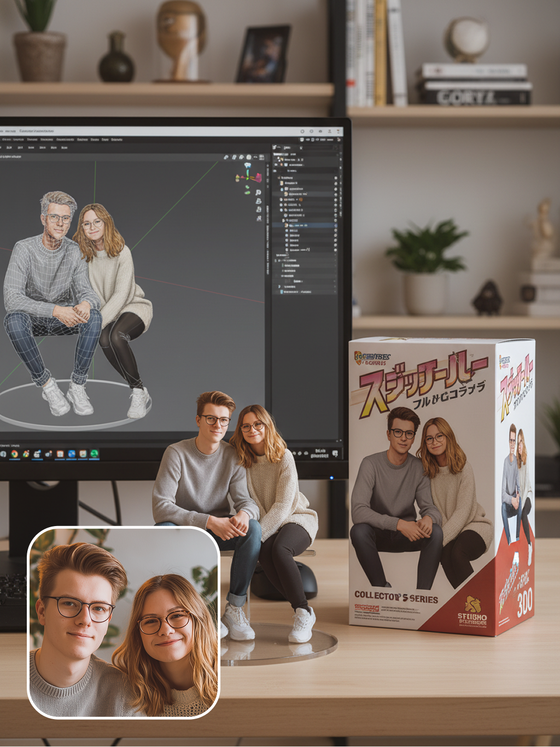The width and height of the screenshot is (560, 747).
Task: Click the zoom magnifier icon in the viewport
Action: point(258,192)
